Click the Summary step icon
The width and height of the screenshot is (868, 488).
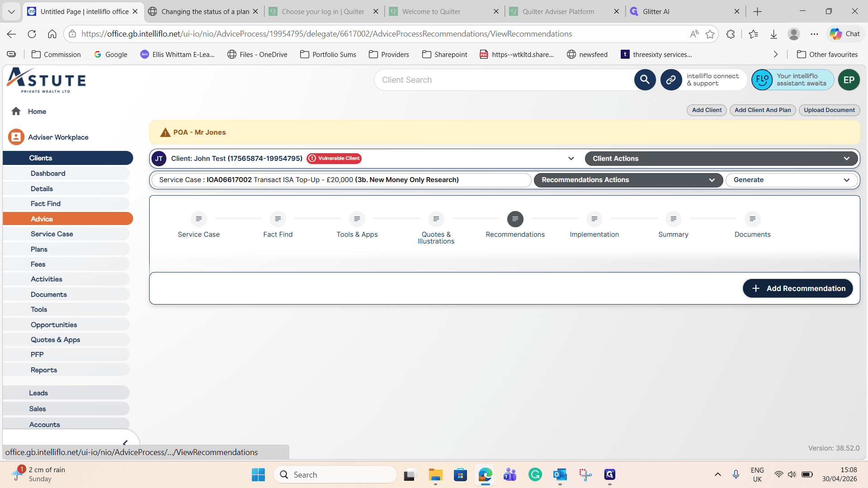[x=674, y=219]
